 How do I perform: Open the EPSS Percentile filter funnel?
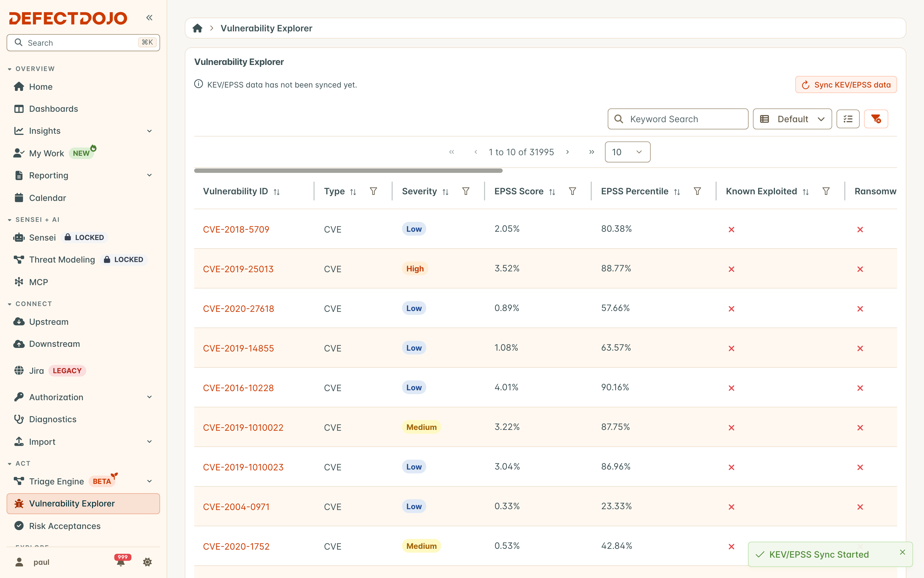pyautogui.click(x=697, y=191)
